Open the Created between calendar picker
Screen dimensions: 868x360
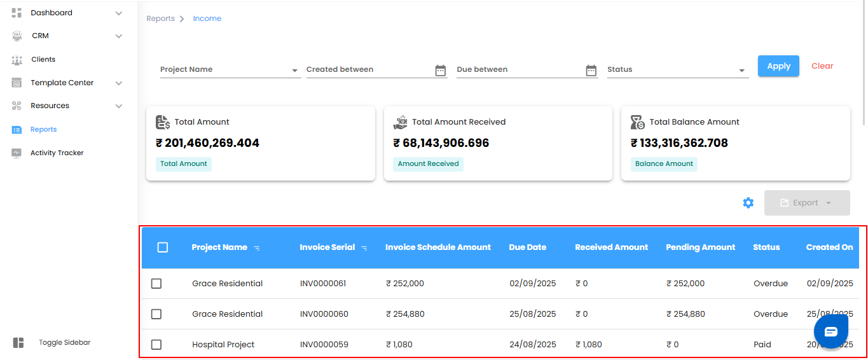(x=441, y=71)
